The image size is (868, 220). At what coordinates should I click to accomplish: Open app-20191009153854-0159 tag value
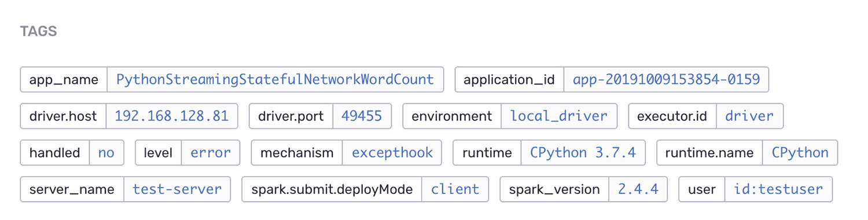(666, 79)
